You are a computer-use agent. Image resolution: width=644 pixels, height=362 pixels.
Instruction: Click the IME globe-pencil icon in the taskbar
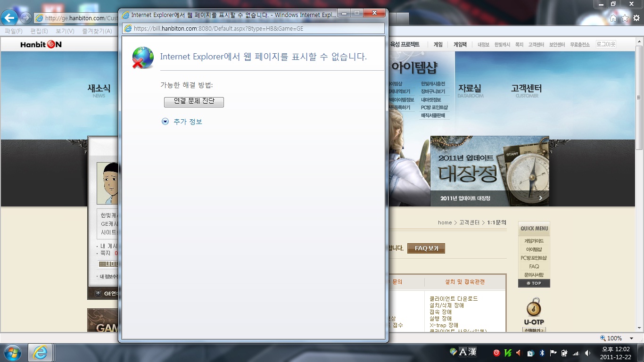(x=454, y=352)
